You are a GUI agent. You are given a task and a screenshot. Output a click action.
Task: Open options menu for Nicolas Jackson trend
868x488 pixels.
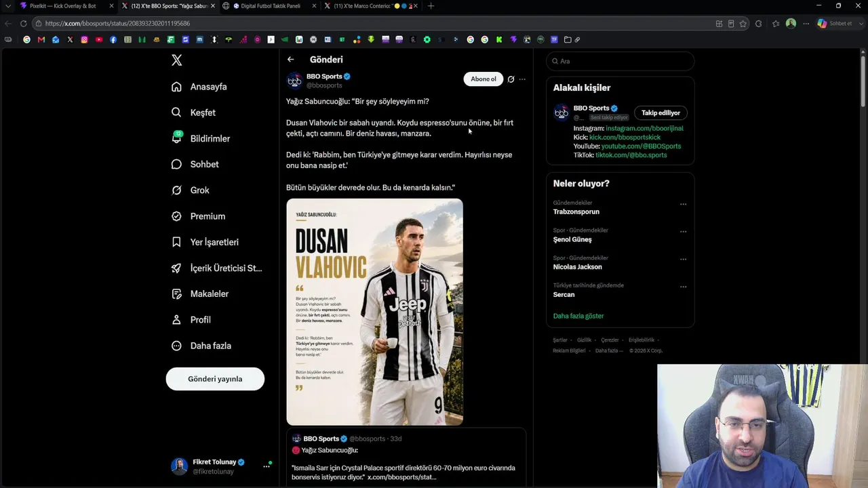point(683,260)
